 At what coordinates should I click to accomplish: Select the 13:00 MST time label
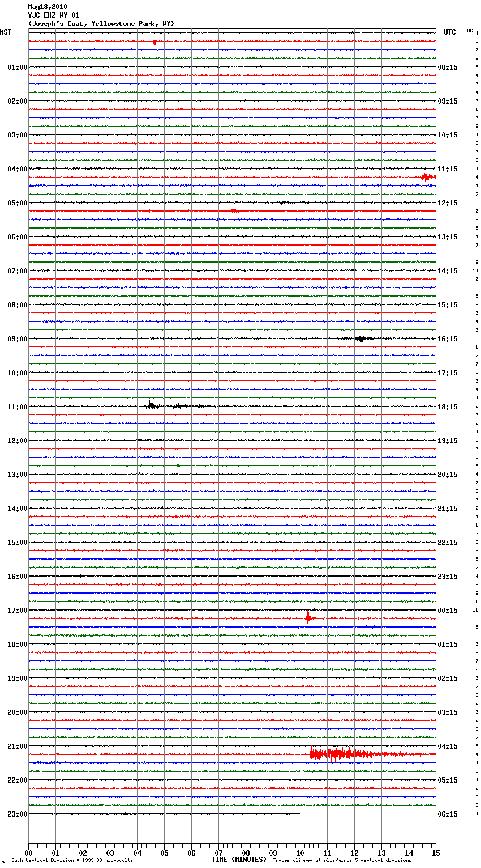(18, 475)
